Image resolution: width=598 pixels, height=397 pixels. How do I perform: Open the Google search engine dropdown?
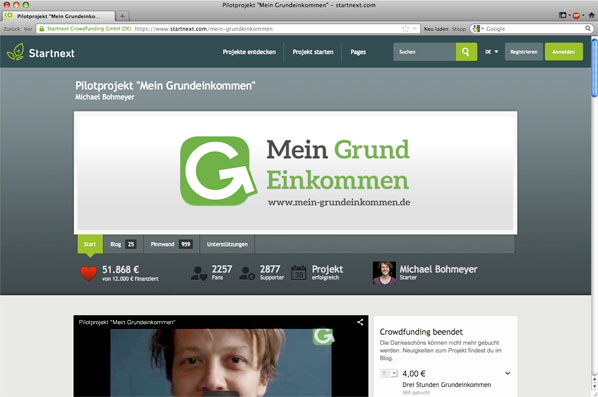(x=477, y=29)
